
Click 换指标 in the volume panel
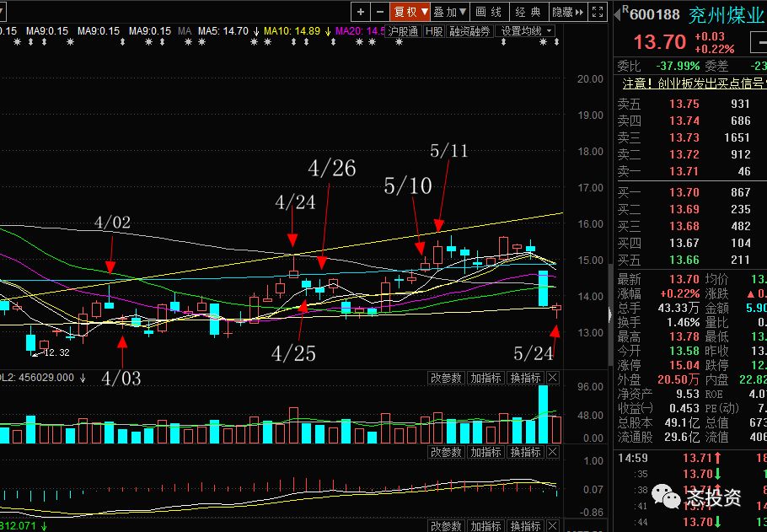[525, 378]
